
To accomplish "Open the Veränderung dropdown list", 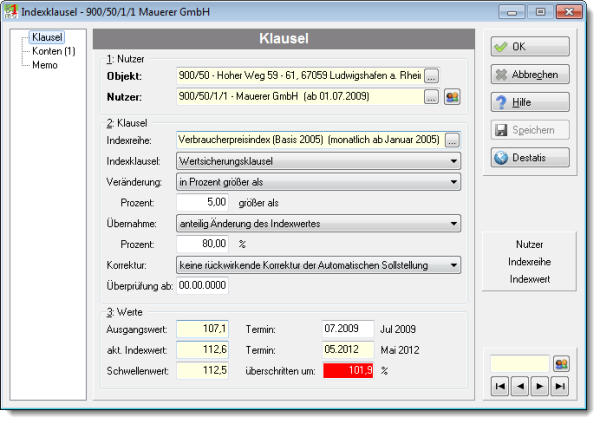I will 454,182.
